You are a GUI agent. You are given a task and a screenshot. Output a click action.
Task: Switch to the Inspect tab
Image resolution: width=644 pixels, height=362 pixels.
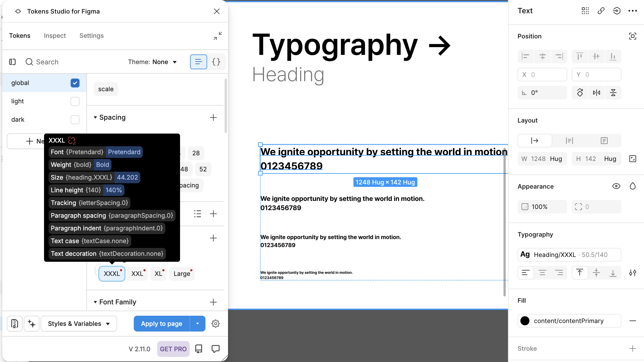pyautogui.click(x=55, y=36)
